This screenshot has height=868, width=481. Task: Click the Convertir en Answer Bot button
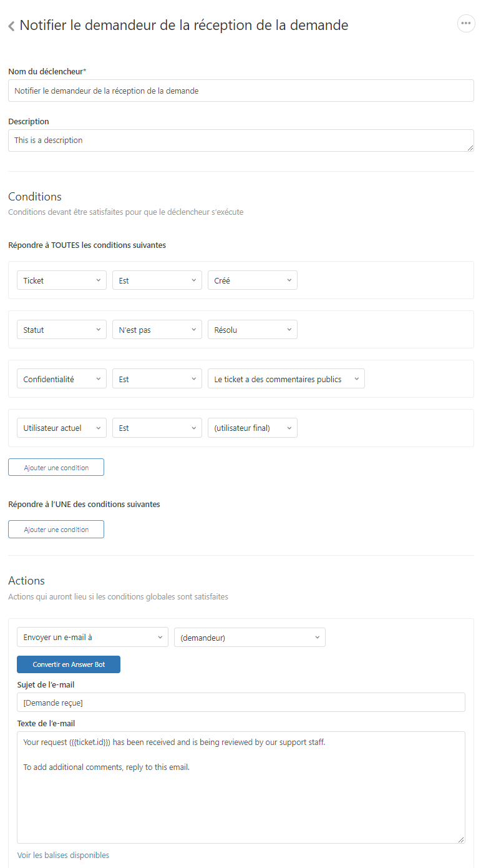[x=69, y=664]
